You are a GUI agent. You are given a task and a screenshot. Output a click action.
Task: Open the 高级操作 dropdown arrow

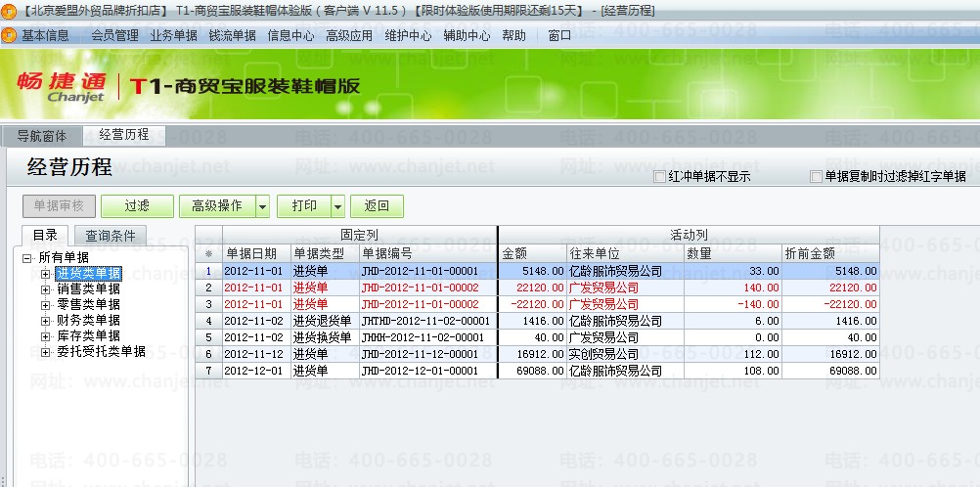coord(262,206)
